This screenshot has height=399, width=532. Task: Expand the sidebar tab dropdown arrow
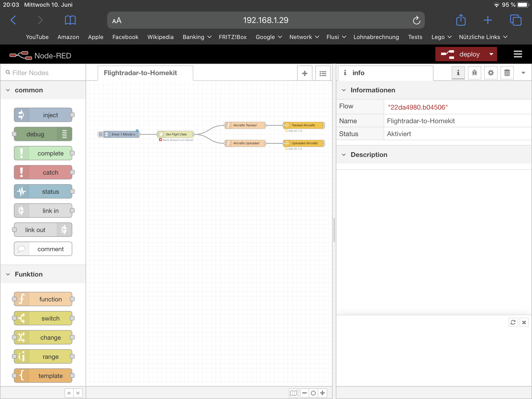point(523,73)
